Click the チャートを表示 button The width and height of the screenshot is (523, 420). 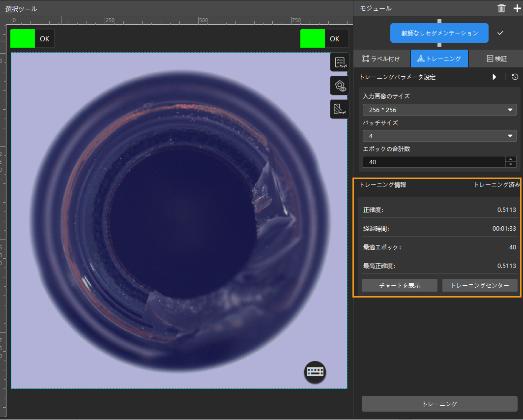(400, 286)
